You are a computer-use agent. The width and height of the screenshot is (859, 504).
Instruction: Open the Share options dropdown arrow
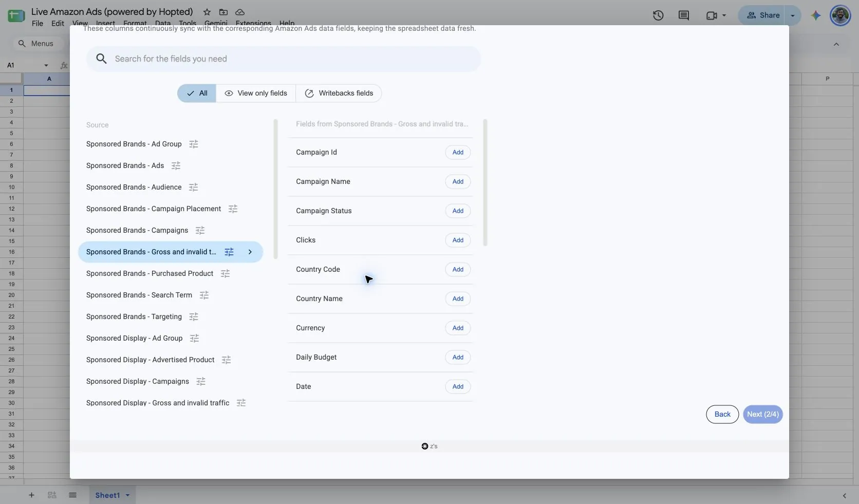[793, 15]
